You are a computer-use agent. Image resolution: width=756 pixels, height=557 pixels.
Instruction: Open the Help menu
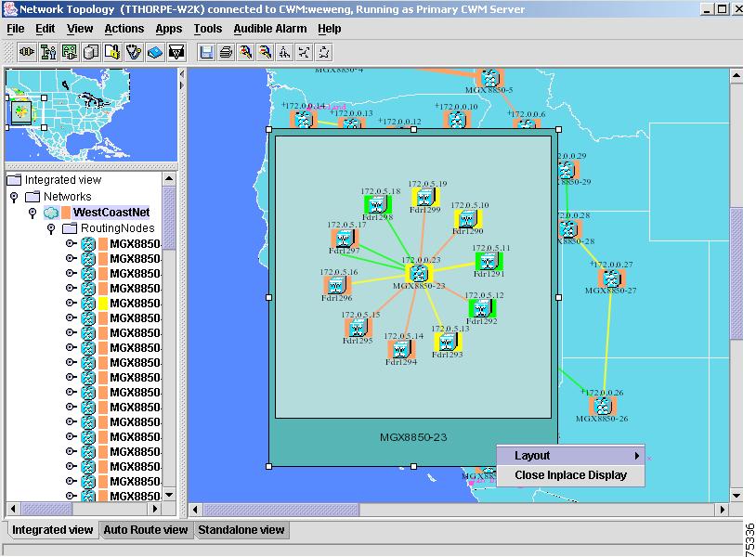330,29
